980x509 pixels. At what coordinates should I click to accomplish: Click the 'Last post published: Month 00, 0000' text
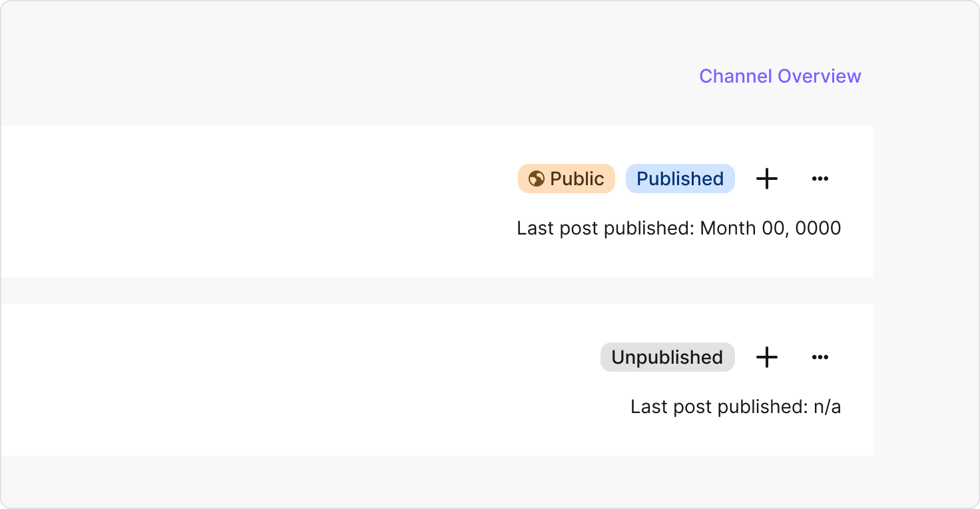point(679,229)
